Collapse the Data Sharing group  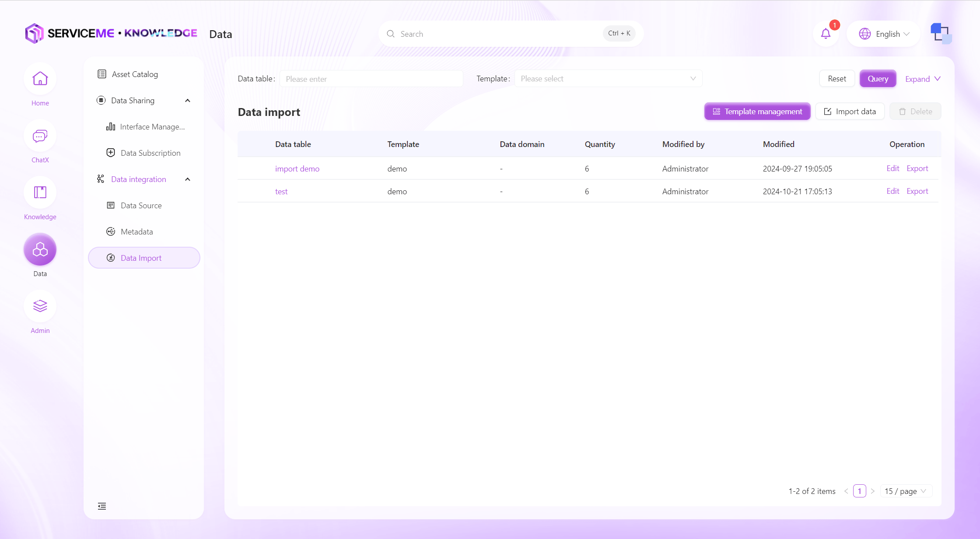click(188, 101)
